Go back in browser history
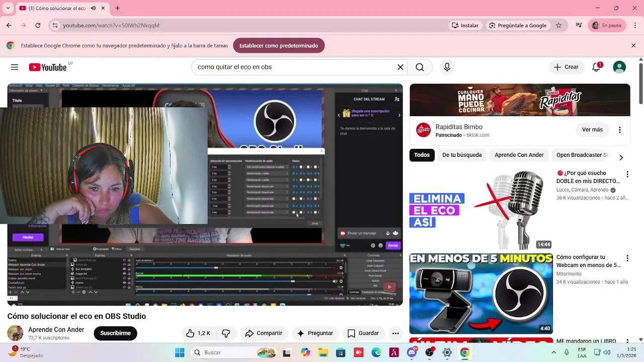The width and height of the screenshot is (644, 362). click(9, 25)
